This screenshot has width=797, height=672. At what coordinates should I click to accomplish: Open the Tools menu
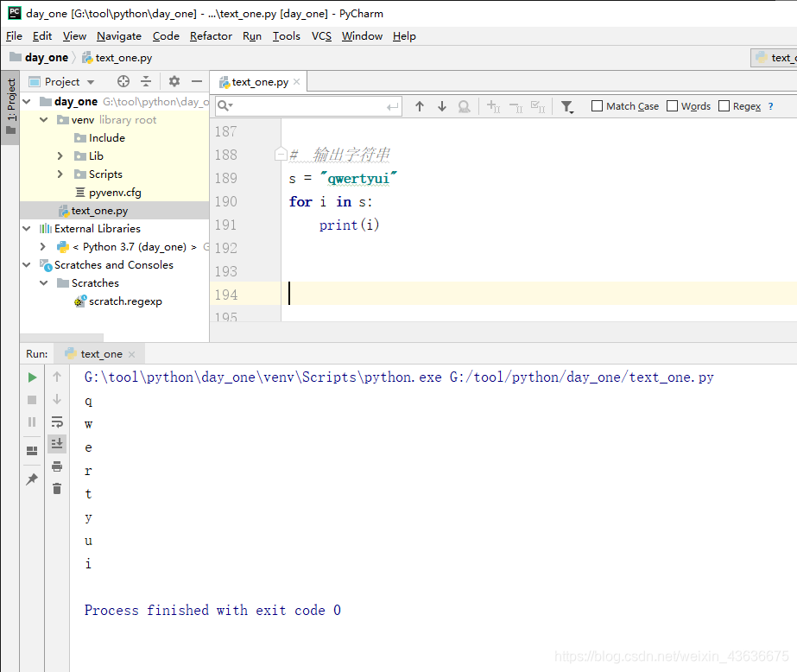point(286,36)
